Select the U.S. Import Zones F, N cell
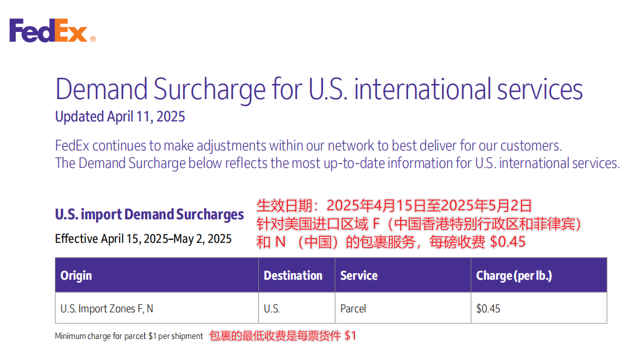644x351 pixels. coord(107,309)
